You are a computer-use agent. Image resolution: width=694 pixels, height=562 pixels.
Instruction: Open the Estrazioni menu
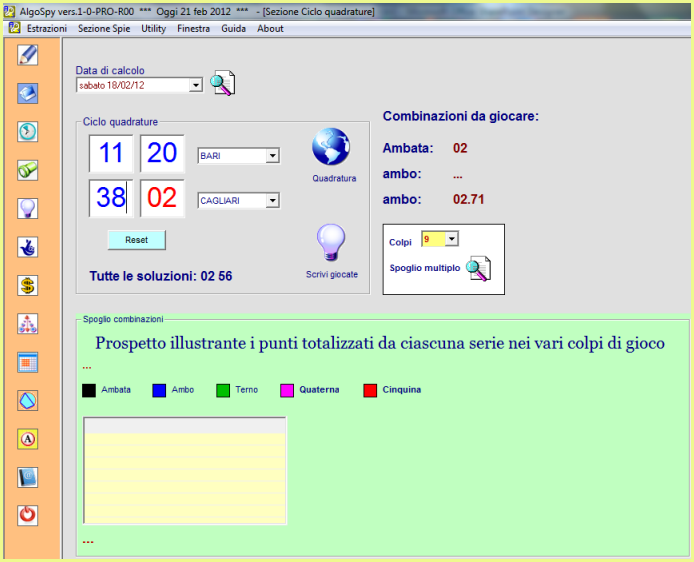click(47, 29)
